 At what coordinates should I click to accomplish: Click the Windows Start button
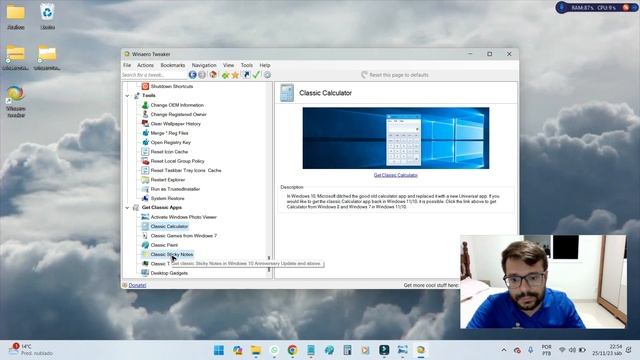(219, 350)
